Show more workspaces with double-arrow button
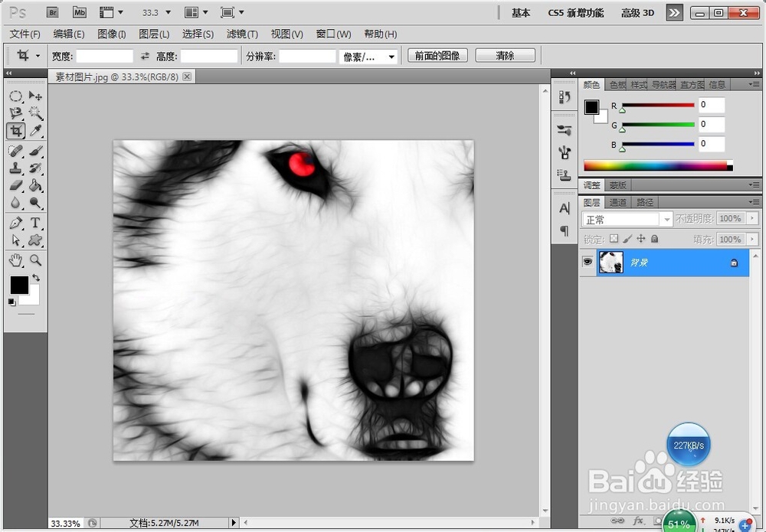This screenshot has width=766, height=532. coord(674,13)
